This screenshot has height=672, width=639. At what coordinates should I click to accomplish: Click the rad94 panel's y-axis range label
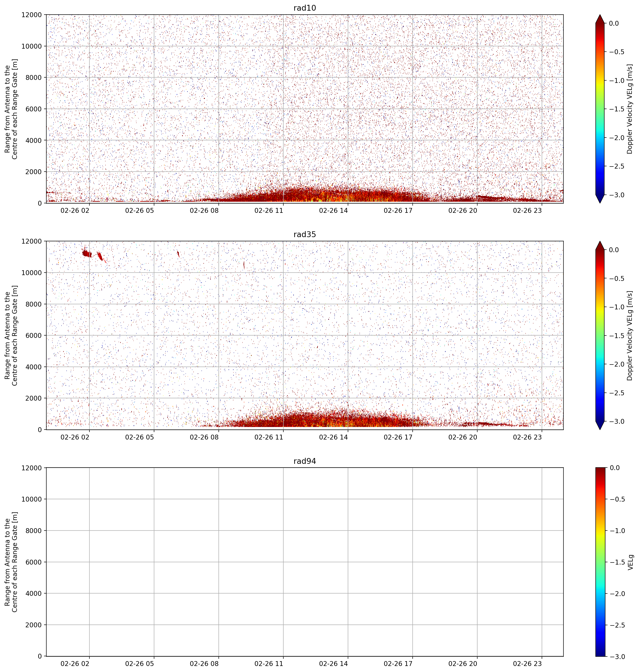(x=11, y=562)
